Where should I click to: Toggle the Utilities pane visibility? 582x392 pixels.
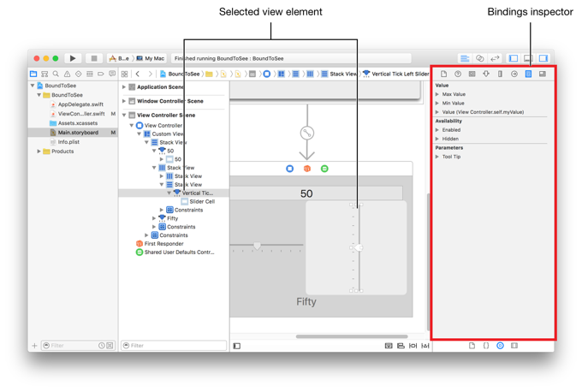point(543,58)
